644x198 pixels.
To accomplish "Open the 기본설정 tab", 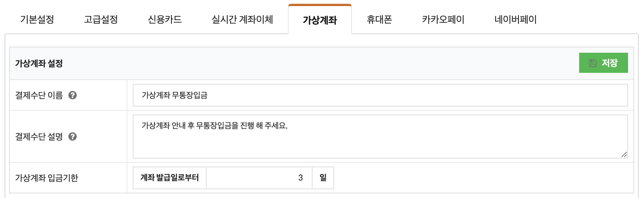I will click(37, 19).
